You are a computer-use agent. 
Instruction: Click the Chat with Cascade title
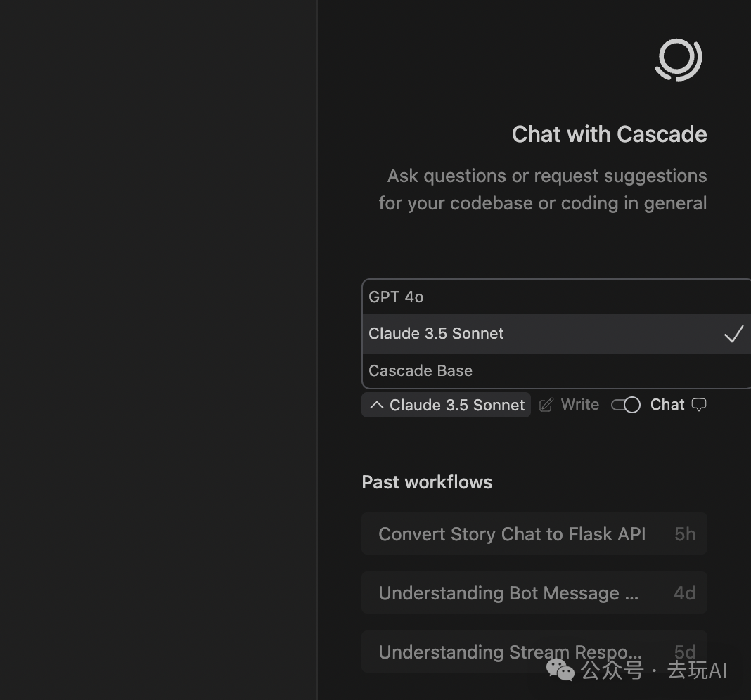(609, 134)
